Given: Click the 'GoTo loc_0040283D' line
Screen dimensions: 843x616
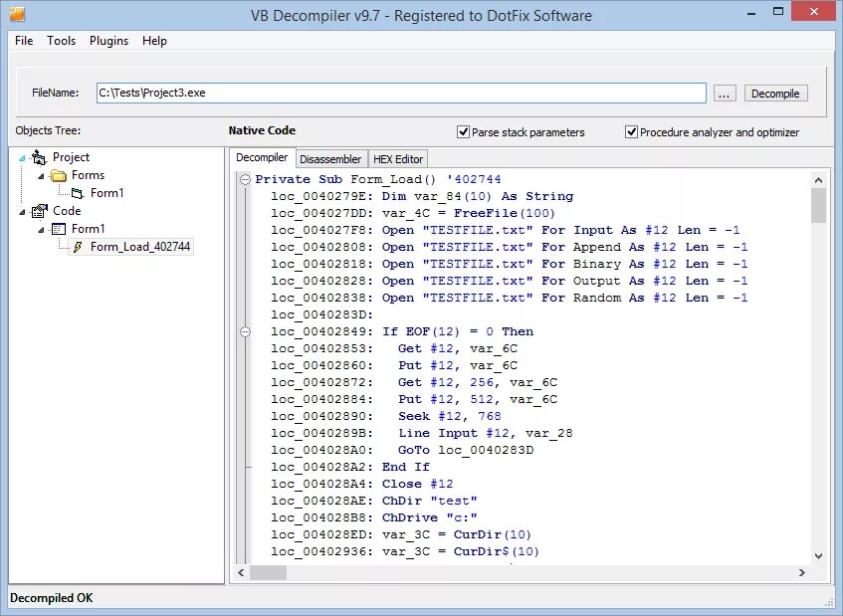Looking at the screenshot, I should pyautogui.click(x=402, y=450).
